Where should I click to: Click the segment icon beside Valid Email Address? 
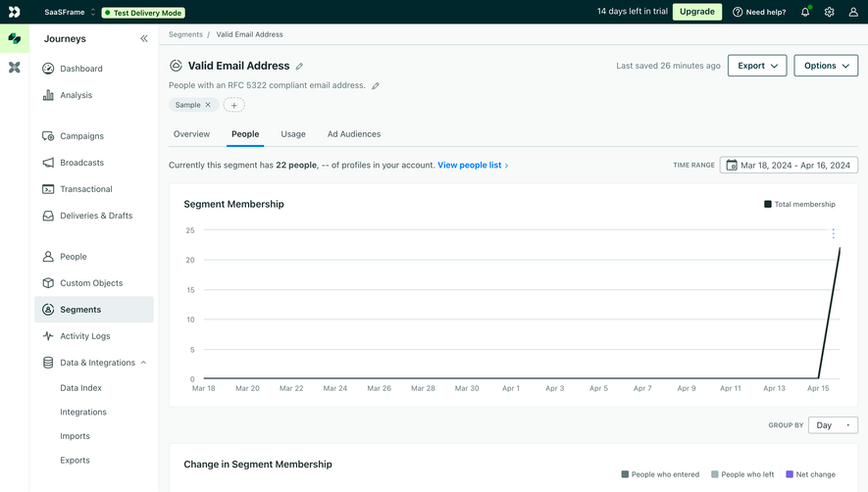click(176, 66)
